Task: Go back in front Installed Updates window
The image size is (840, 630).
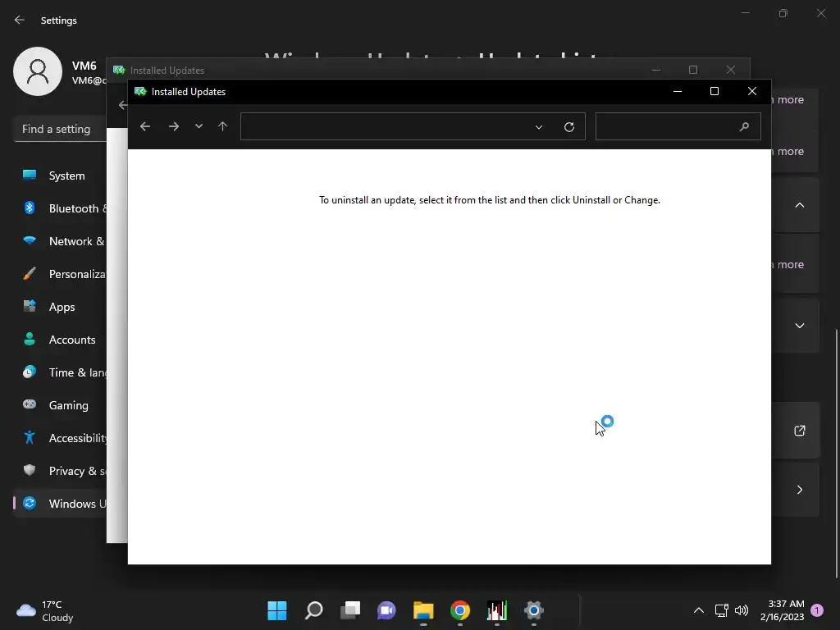Action: (144, 126)
